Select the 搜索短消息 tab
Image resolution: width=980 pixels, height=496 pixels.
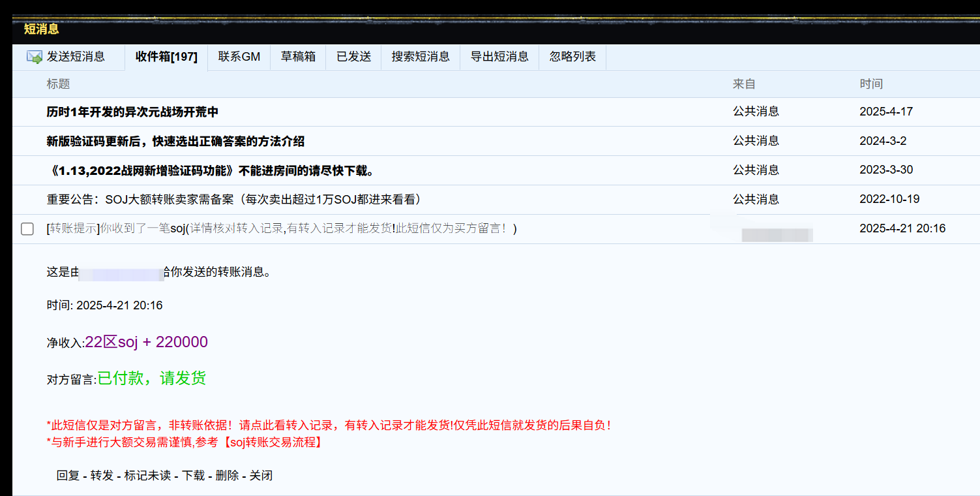(421, 57)
